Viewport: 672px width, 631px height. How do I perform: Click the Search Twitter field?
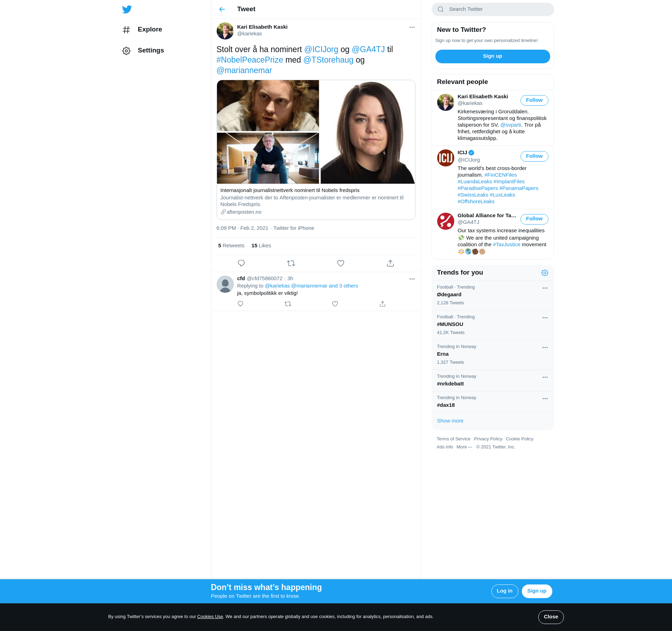(x=497, y=9)
